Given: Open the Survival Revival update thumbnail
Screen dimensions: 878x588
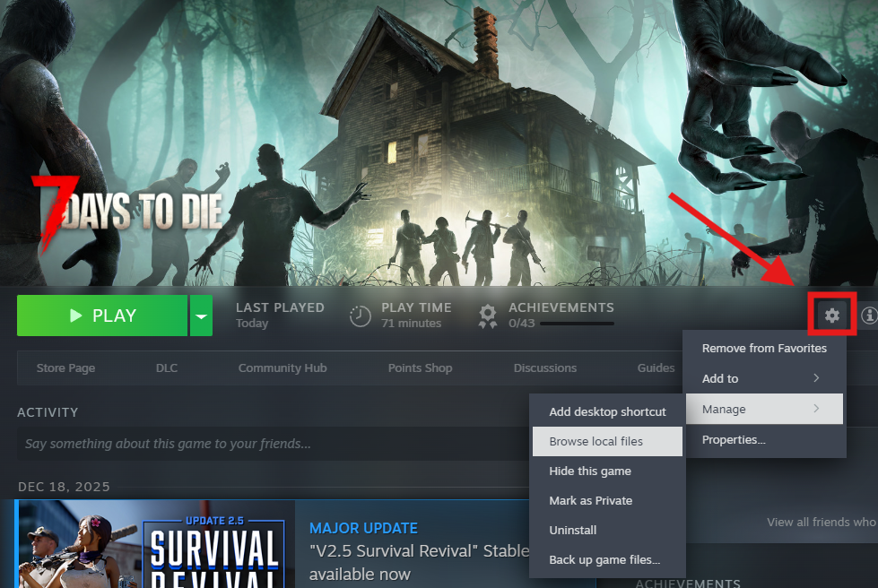Looking at the screenshot, I should [157, 544].
